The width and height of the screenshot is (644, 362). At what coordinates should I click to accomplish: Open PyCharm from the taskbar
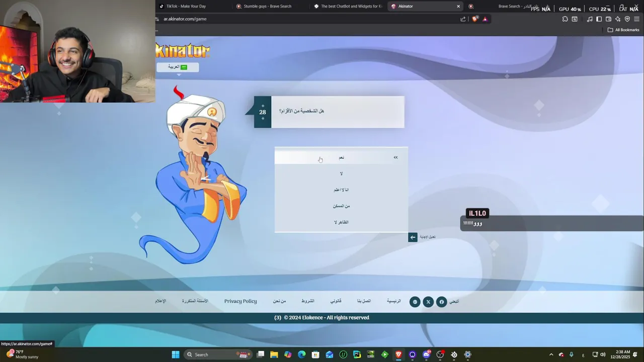coord(357,354)
